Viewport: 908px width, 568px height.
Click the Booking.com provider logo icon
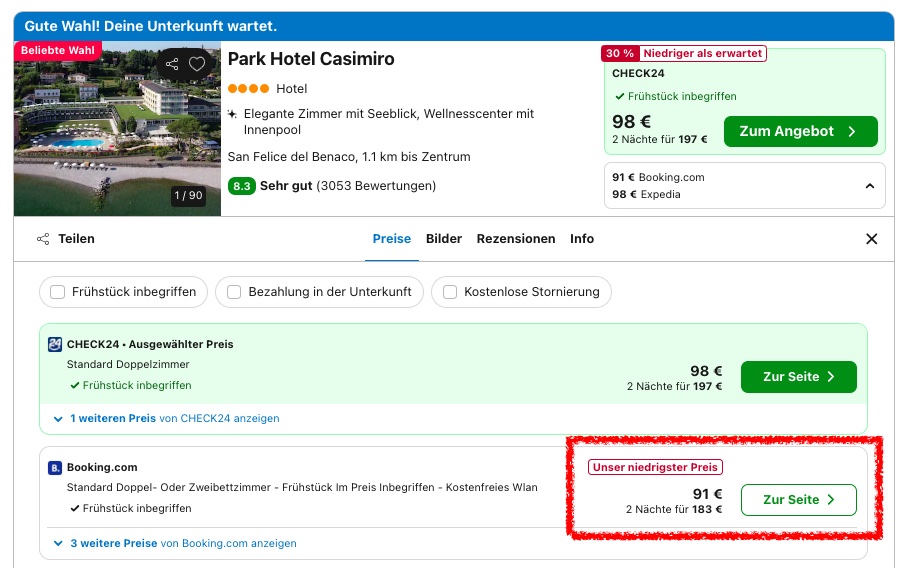[x=54, y=468]
